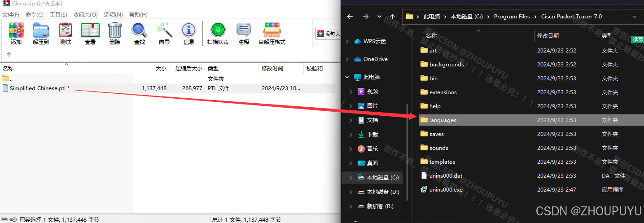Click the Explorer up-directory arrow

(393, 17)
